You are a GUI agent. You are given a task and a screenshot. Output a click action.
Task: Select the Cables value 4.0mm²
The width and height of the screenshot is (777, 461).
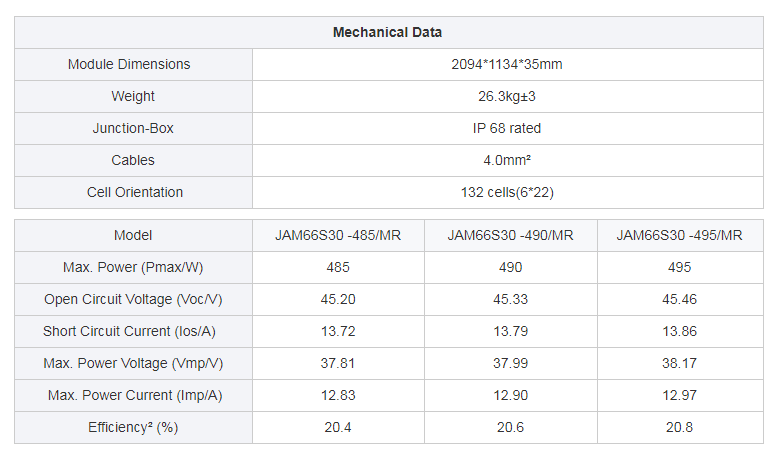(507, 161)
